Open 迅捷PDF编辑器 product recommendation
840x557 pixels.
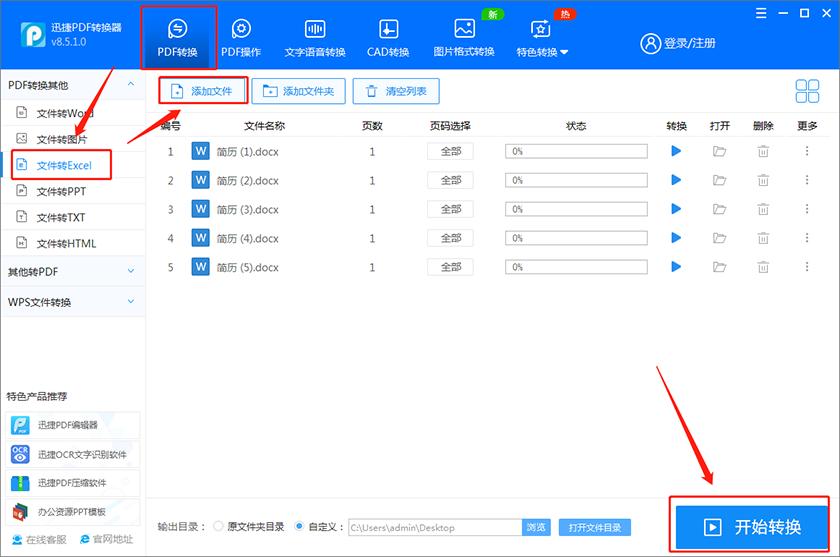tap(73, 425)
